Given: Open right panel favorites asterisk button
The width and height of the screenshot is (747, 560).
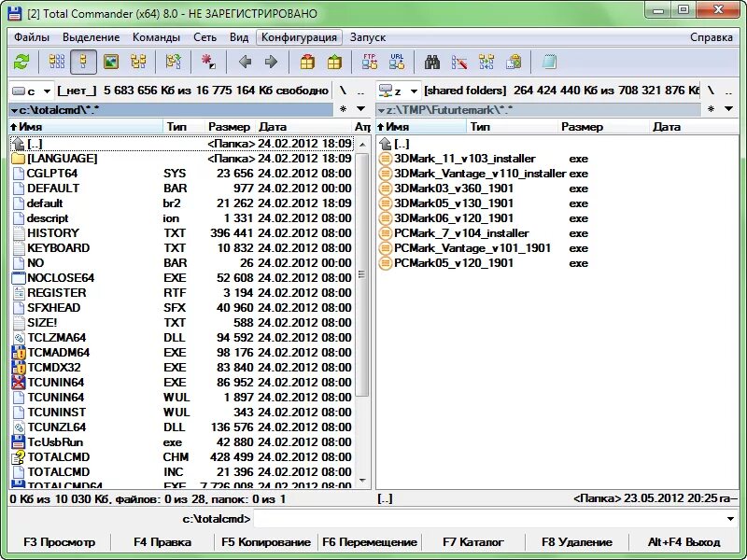Looking at the screenshot, I should pos(711,109).
